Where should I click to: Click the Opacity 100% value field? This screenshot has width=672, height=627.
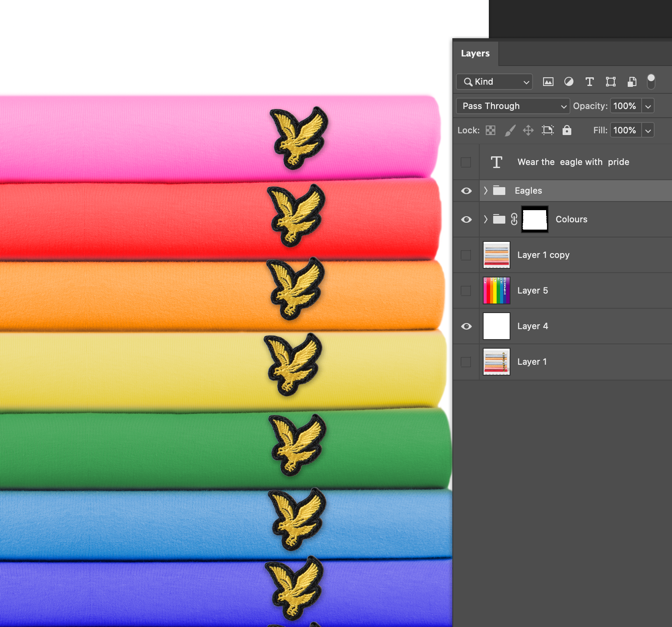(626, 106)
